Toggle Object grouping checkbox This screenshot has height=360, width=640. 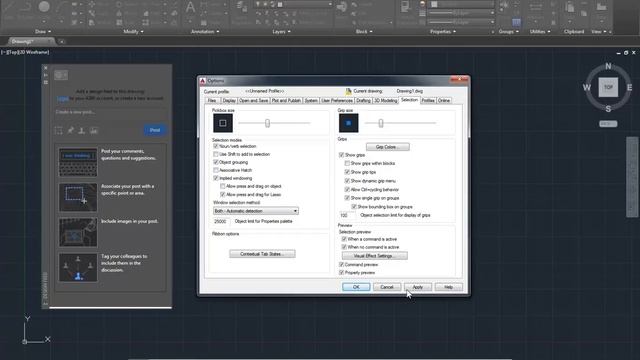216,162
